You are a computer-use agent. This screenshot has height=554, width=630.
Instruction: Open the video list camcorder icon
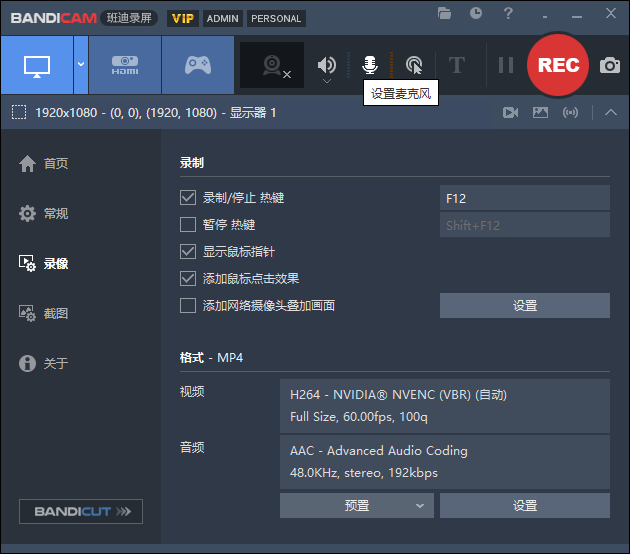[510, 112]
